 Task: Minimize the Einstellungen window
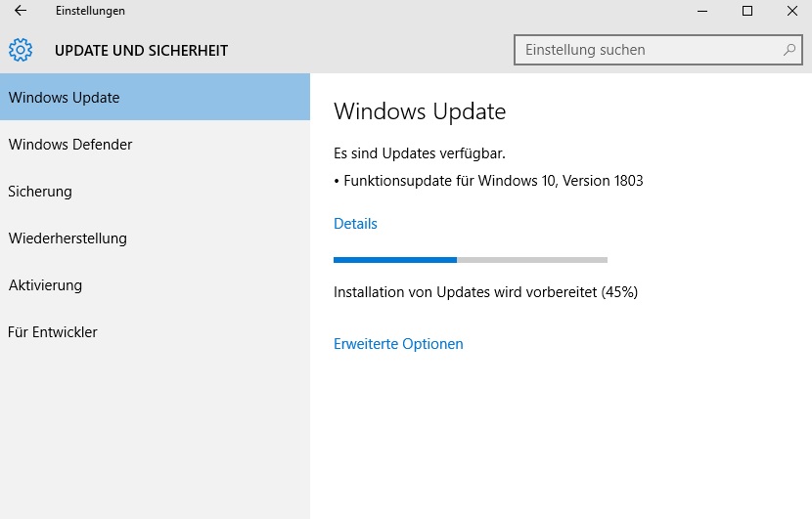702,11
